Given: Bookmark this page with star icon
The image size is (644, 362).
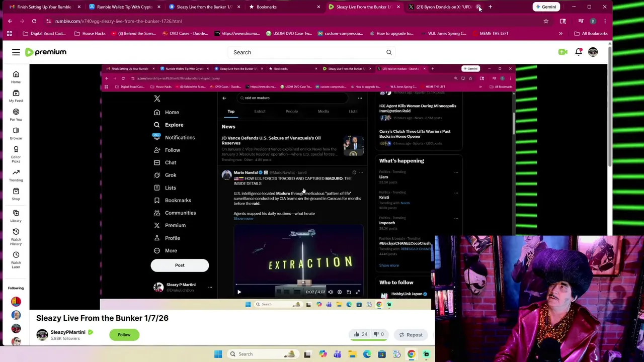Looking at the screenshot, I should tap(546, 21).
